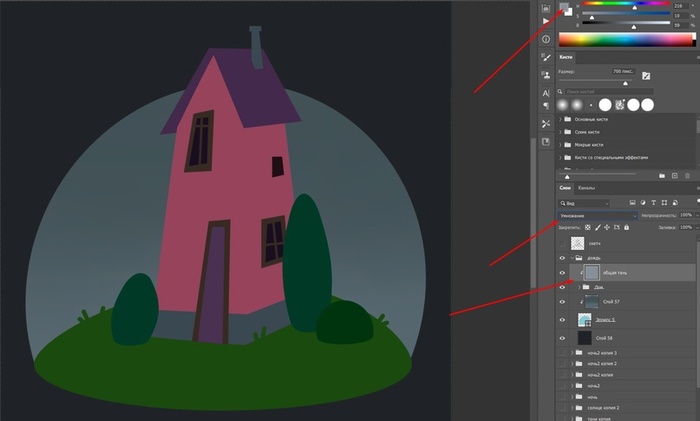Filter layers by shape layers icon

664,203
